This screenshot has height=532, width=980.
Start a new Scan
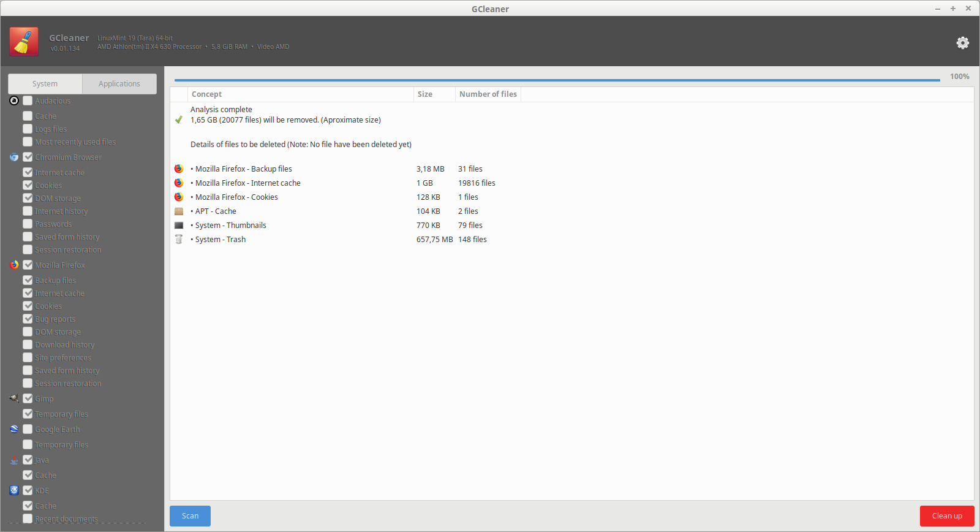[190, 516]
